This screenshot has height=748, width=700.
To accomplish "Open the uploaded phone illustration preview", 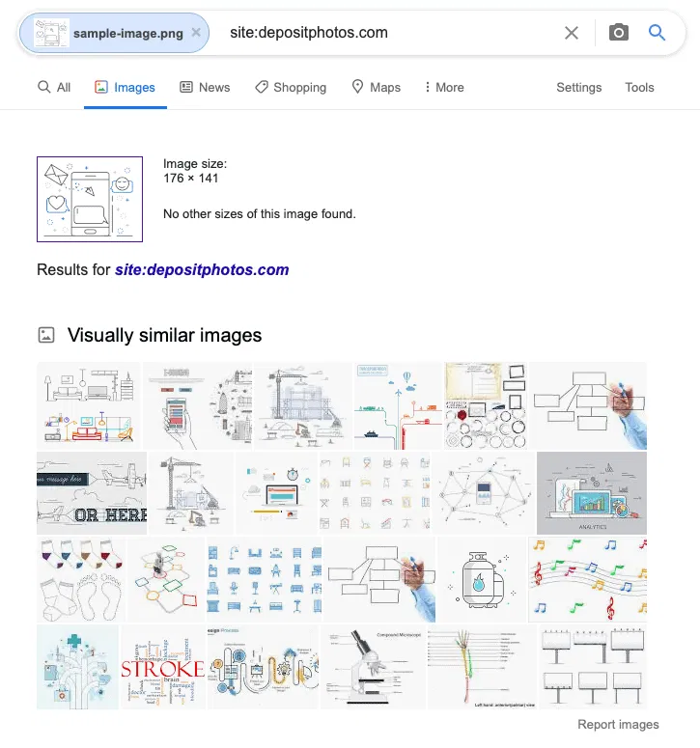I will click(90, 200).
